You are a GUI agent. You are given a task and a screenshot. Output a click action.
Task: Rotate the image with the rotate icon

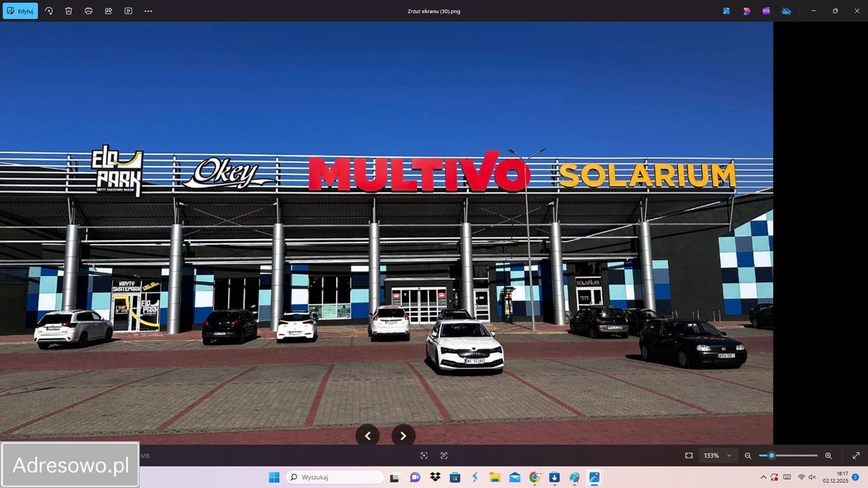(x=49, y=11)
